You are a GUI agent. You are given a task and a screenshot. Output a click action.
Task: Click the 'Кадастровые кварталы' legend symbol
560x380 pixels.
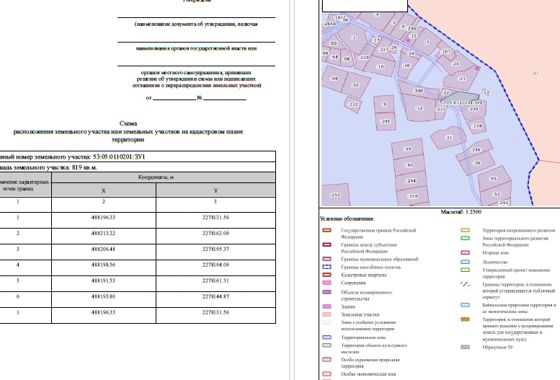tap(327, 275)
